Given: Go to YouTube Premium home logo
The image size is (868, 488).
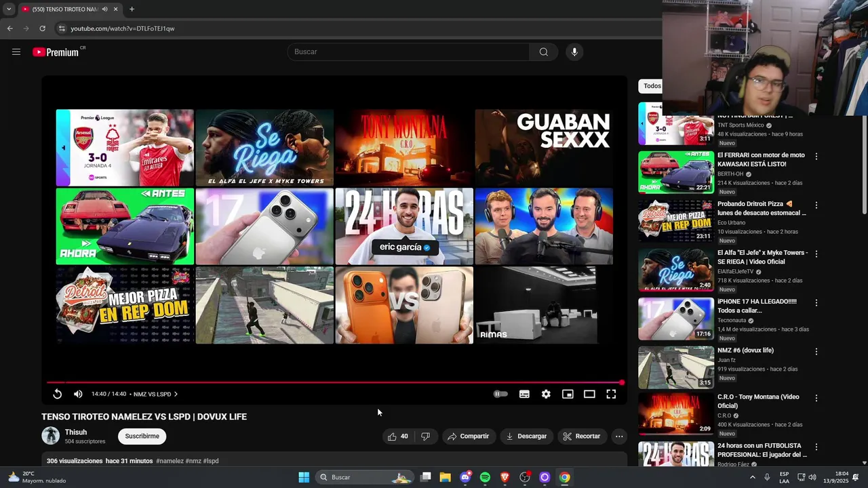Looking at the screenshot, I should coord(56,52).
